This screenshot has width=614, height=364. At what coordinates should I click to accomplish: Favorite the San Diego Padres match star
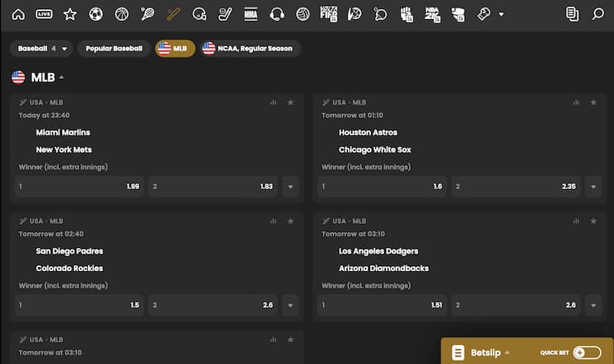[x=290, y=221]
